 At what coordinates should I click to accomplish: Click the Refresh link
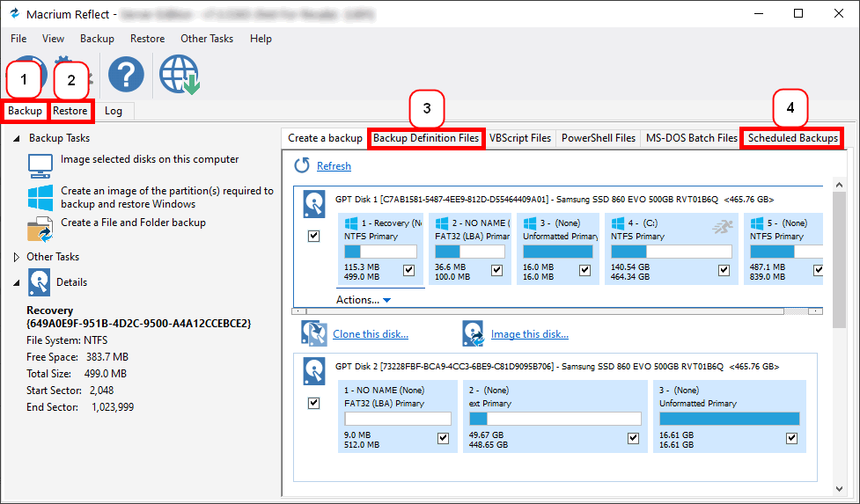click(x=334, y=166)
